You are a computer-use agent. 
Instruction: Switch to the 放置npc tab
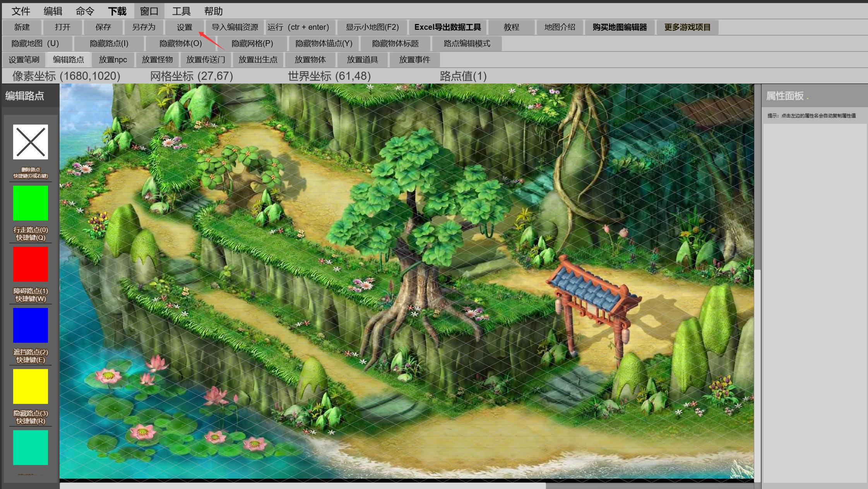point(113,60)
